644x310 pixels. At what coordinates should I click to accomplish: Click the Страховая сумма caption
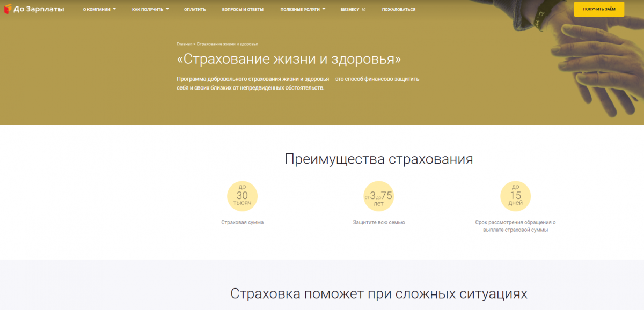(x=242, y=222)
